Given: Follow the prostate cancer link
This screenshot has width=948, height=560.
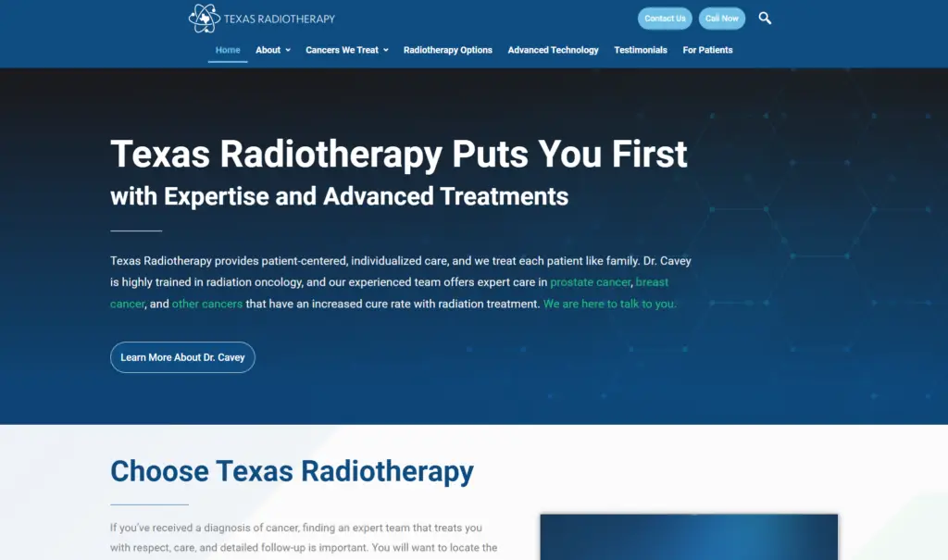Looking at the screenshot, I should [591, 282].
